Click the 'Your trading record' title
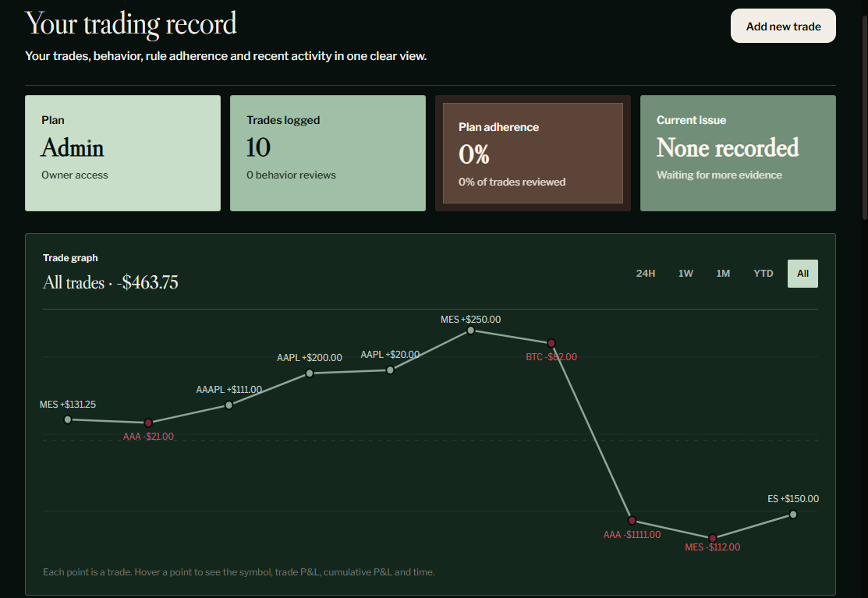Image resolution: width=868 pixels, height=598 pixels. (131, 24)
